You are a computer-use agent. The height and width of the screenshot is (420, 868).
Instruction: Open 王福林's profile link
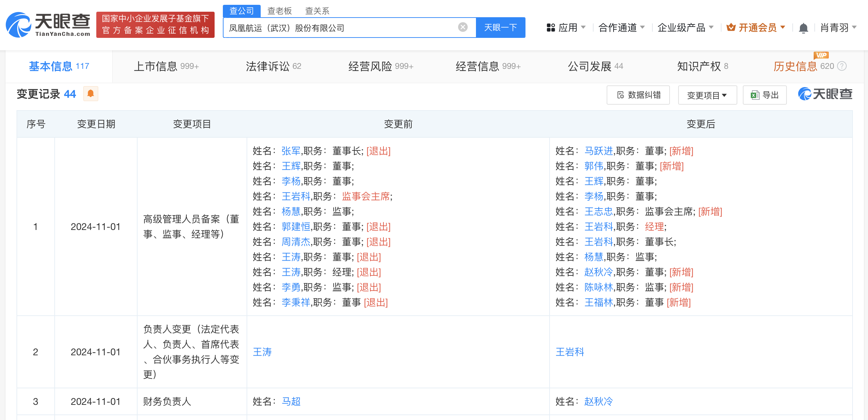[599, 302]
